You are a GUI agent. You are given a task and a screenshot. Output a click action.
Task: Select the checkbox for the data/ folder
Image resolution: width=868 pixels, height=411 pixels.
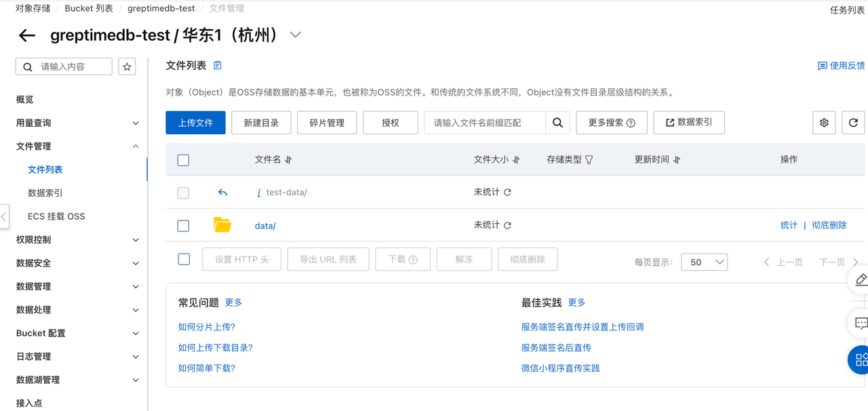click(183, 225)
